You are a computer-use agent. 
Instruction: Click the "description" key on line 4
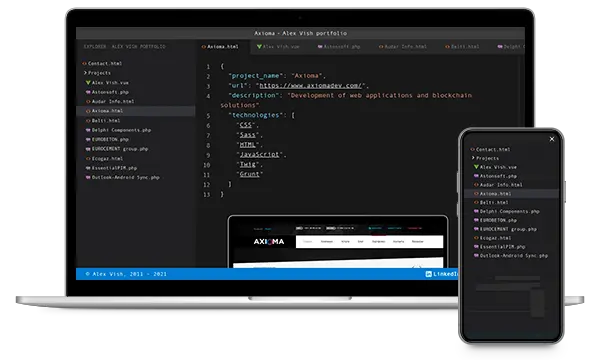[254, 96]
